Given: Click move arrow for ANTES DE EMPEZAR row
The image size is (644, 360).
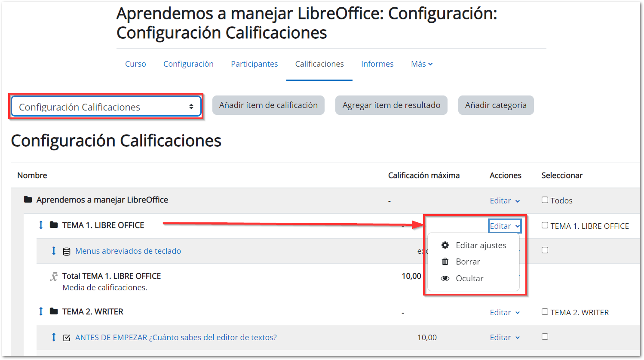Looking at the screenshot, I should pos(54,337).
